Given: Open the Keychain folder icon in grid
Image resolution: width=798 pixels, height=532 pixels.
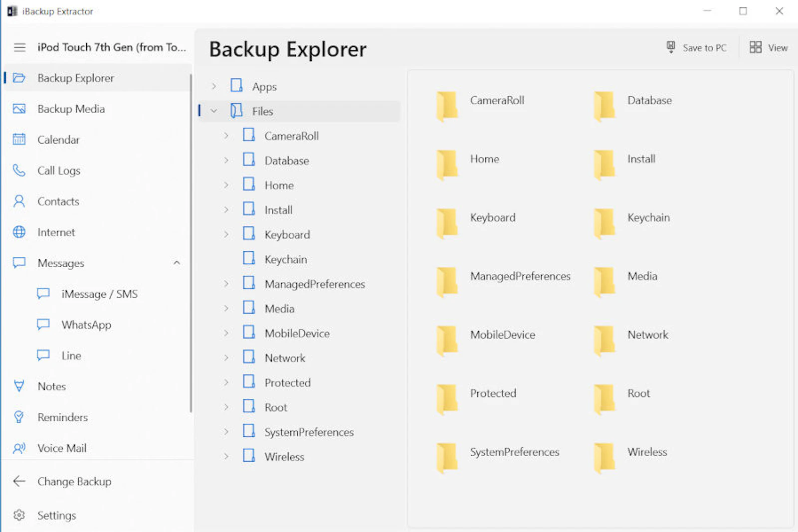Looking at the screenshot, I should coord(604,223).
